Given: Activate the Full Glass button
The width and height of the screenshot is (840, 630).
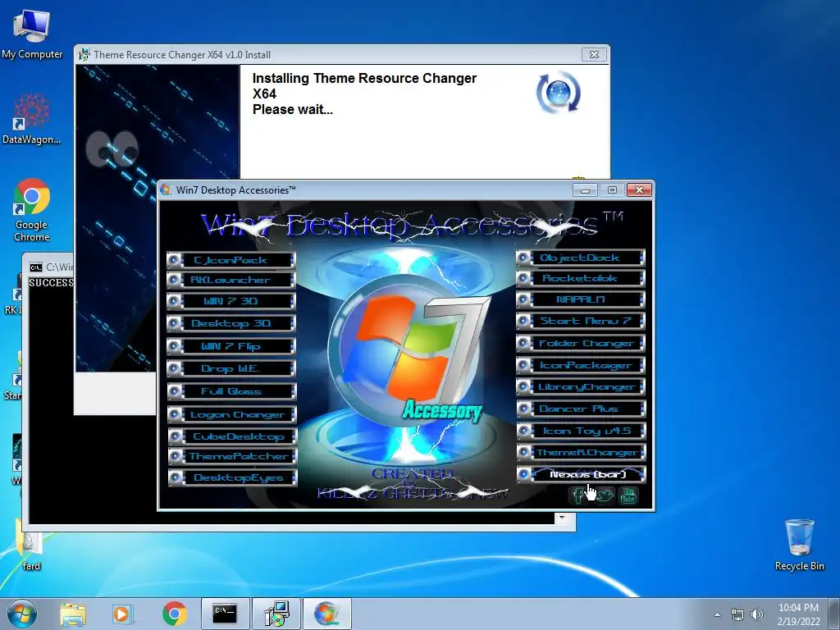Looking at the screenshot, I should click(x=231, y=391).
